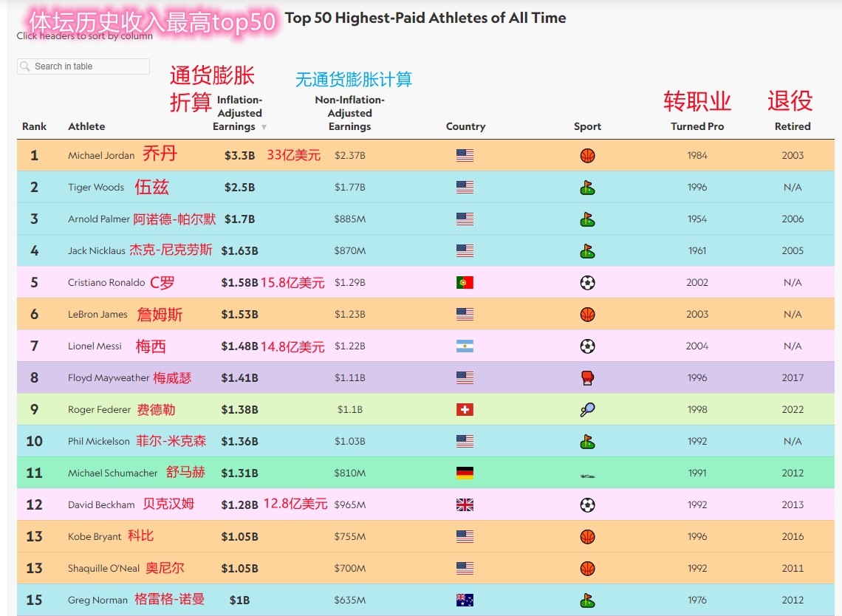This screenshot has width=842, height=616.
Task: Click the golf icon in Phil Mickelson's row
Action: [x=587, y=442]
